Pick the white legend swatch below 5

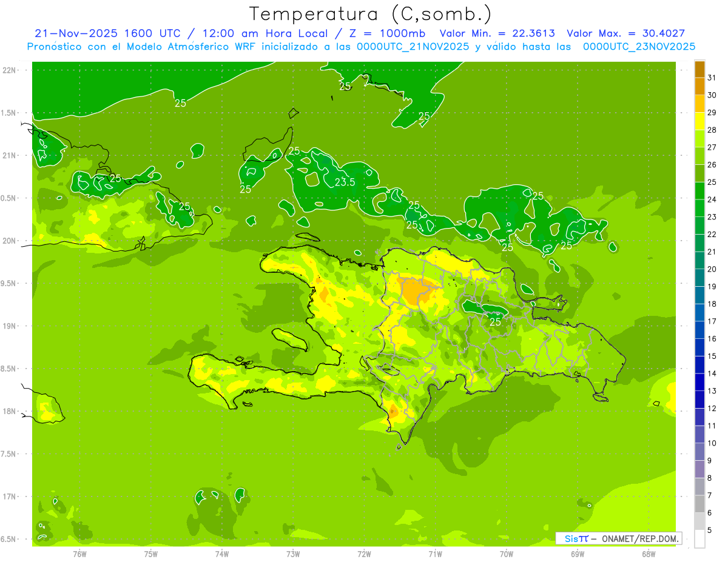[699, 539]
